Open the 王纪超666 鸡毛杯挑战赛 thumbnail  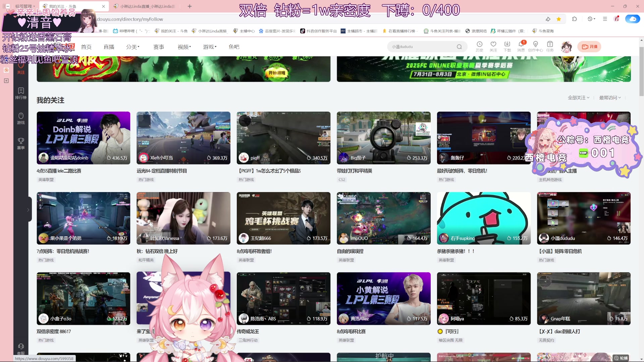click(x=283, y=218)
